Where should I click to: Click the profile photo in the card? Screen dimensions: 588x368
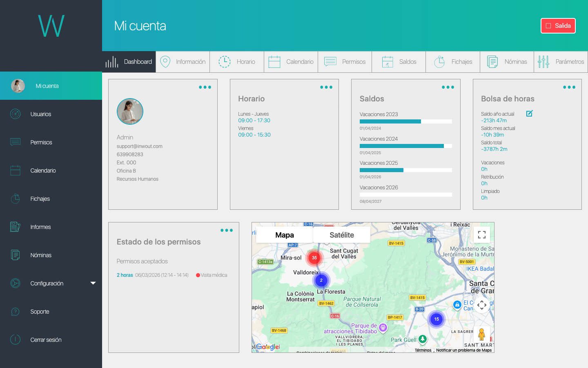[x=130, y=111]
